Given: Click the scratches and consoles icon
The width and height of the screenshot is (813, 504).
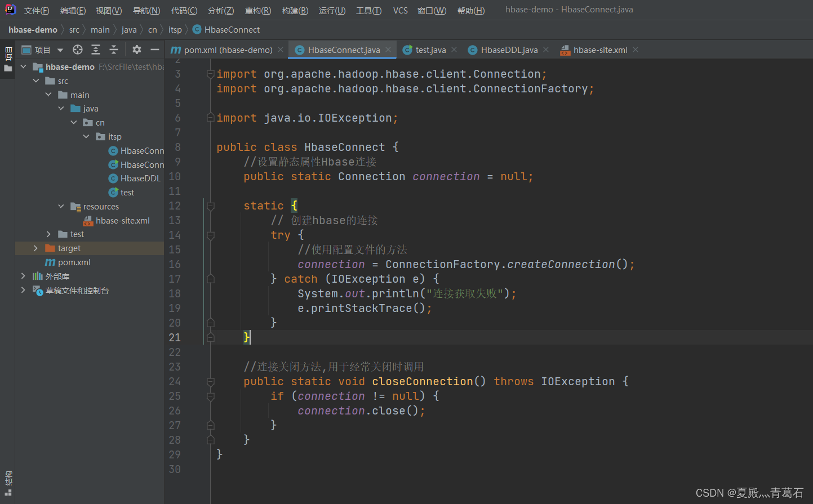Looking at the screenshot, I should (38, 291).
